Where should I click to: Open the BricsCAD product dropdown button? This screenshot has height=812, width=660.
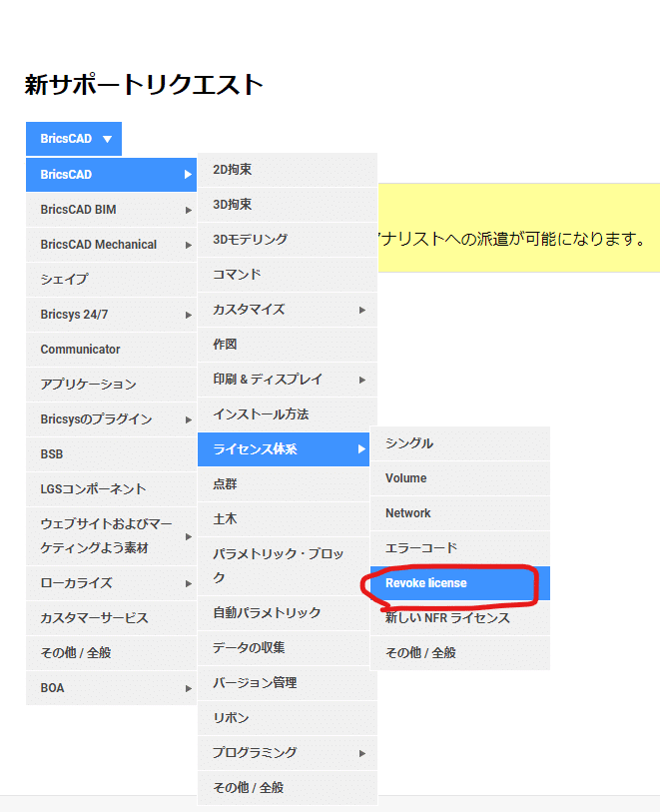(x=74, y=139)
